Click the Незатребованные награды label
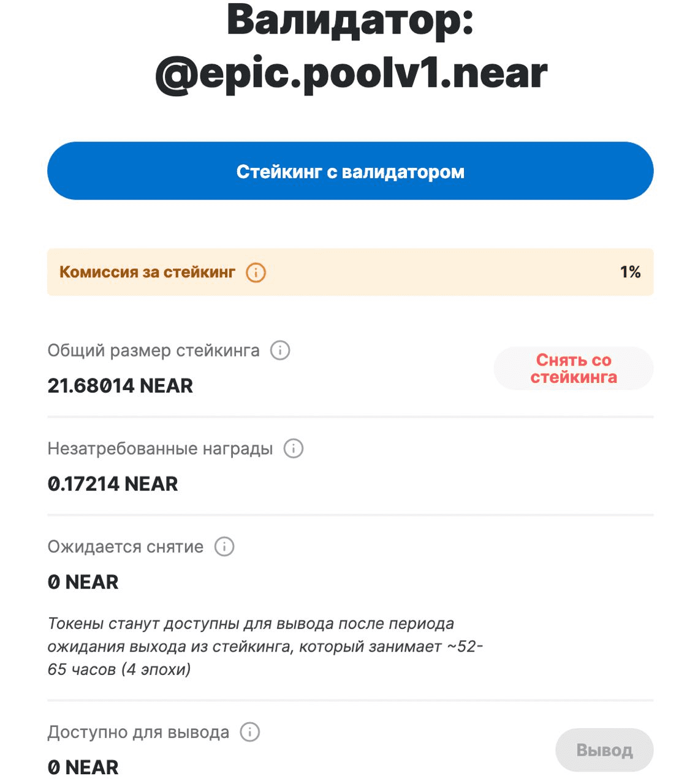This screenshot has height=784, width=695. pos(160,449)
